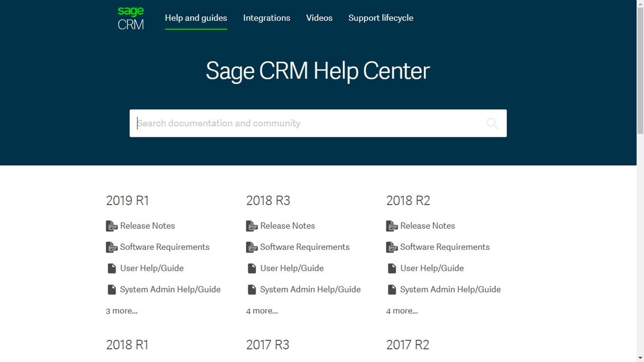Image resolution: width=644 pixels, height=362 pixels.
Task: Click document icon beside 2019 R1 System Admin Help/Guide
Action: (112, 290)
